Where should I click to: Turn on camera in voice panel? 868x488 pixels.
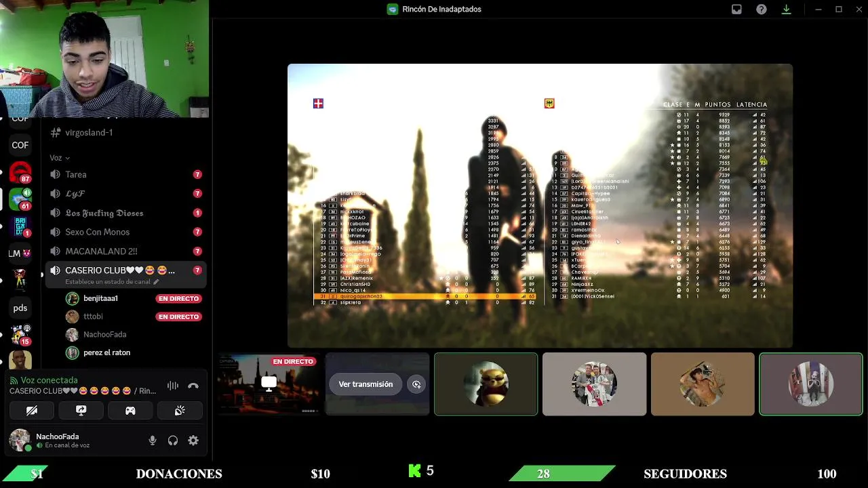point(32,410)
